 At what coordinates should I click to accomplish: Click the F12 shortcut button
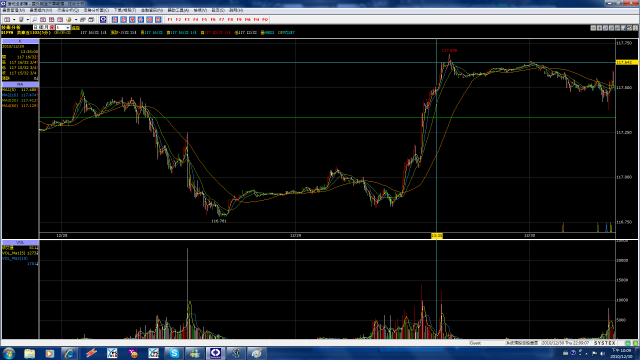point(265,19)
